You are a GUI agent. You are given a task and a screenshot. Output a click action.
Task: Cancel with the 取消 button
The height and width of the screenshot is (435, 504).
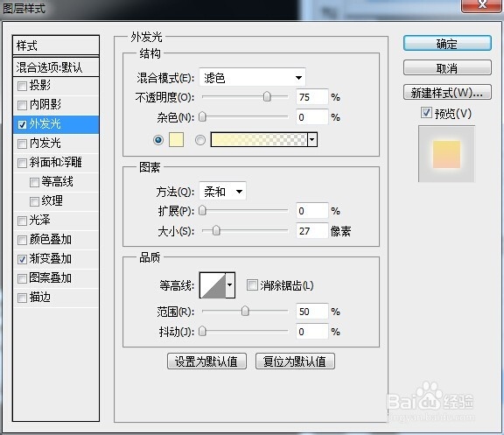tap(447, 68)
